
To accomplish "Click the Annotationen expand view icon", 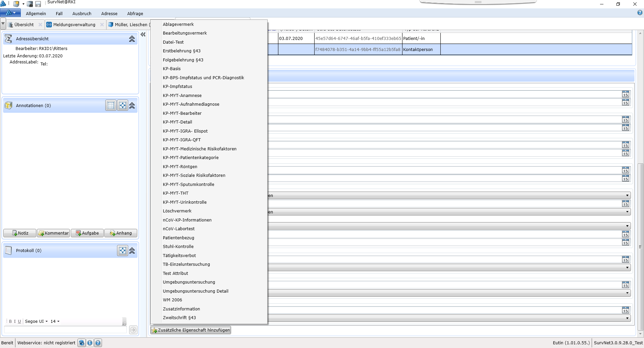I will click(122, 105).
